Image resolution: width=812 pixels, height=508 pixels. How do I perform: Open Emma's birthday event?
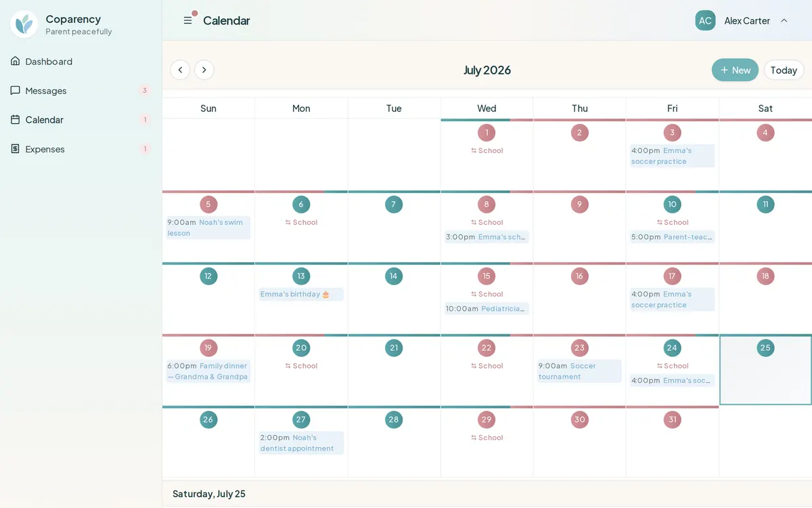(301, 295)
